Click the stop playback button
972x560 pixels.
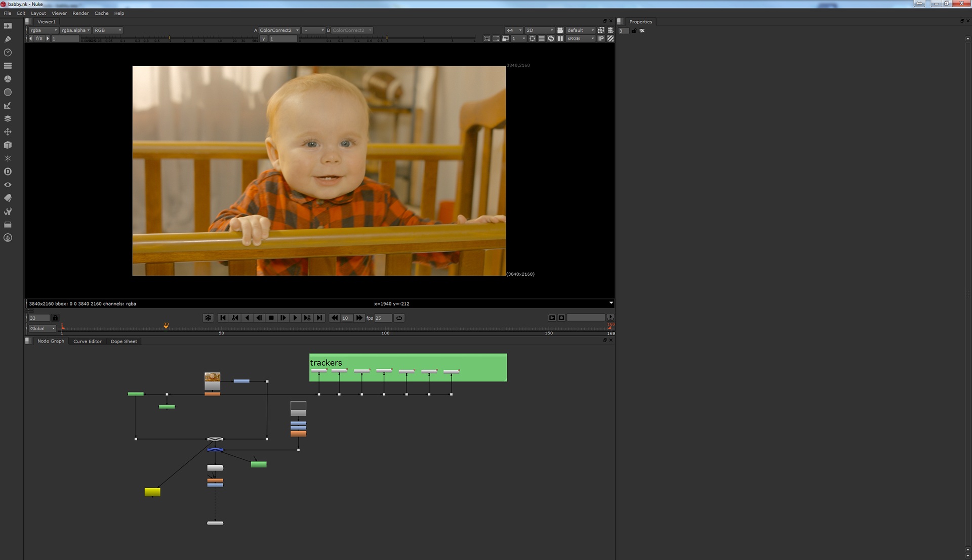click(x=271, y=318)
